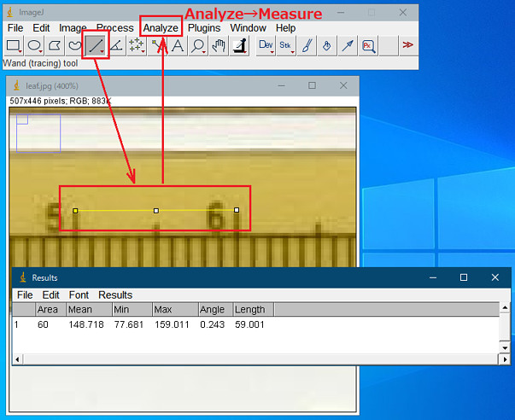Click the middle handle of the line selection

(156, 211)
